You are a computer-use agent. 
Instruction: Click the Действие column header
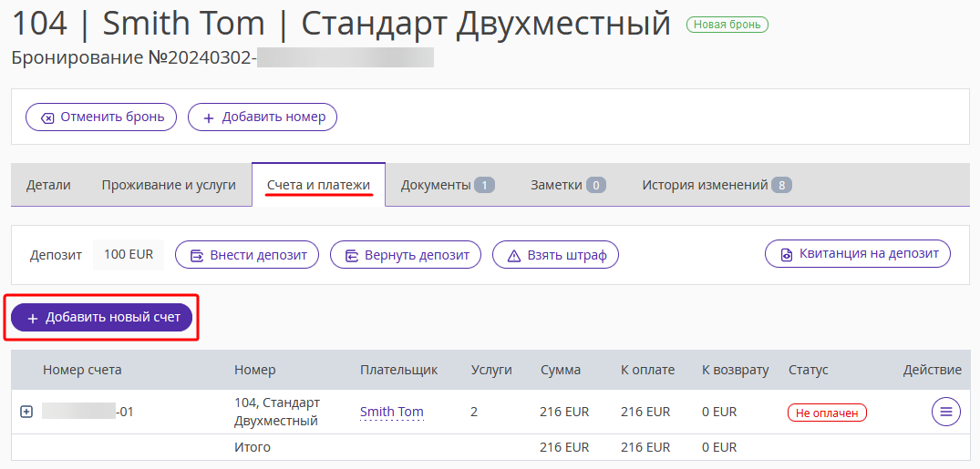(x=932, y=370)
